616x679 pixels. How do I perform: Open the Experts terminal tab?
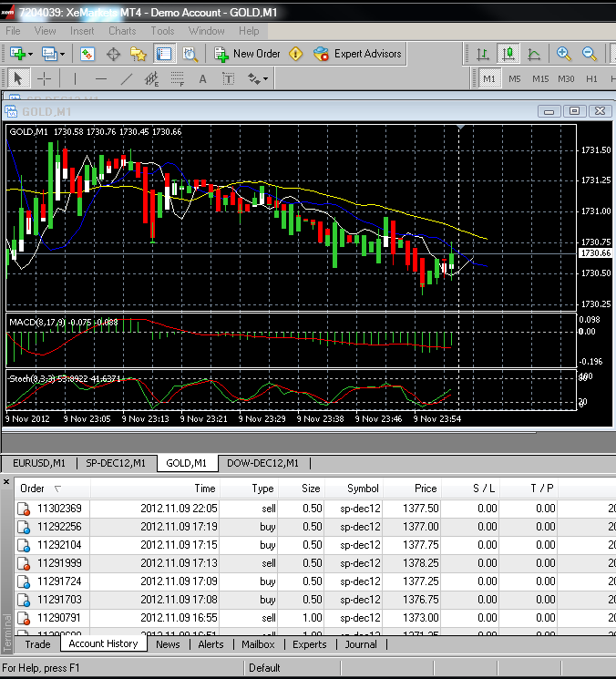click(x=310, y=644)
